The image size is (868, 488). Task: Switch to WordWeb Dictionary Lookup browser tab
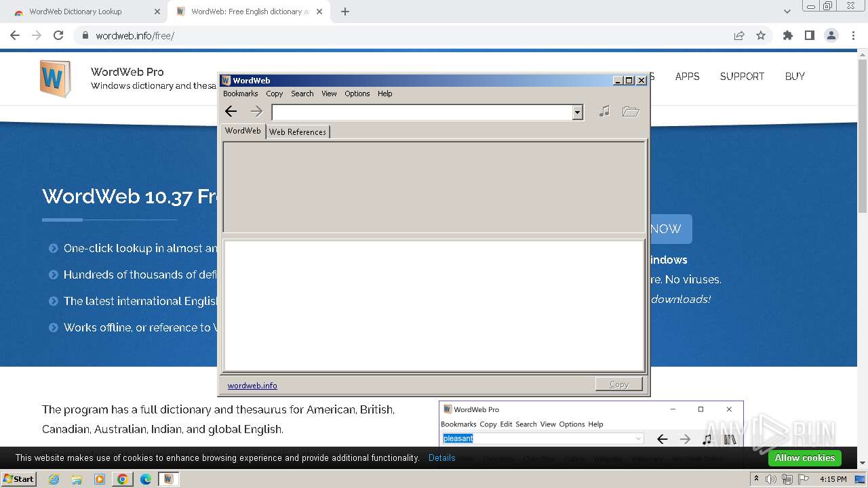point(85,12)
